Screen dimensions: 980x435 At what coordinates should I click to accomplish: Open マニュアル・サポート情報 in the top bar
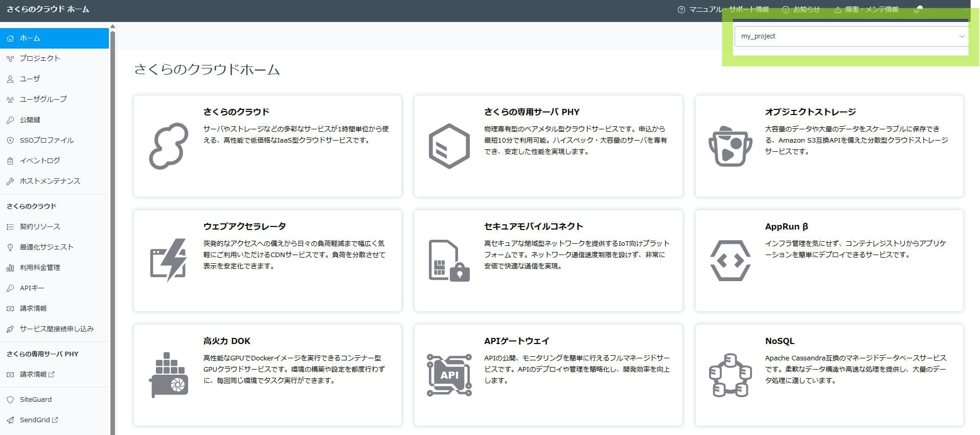pos(729,10)
